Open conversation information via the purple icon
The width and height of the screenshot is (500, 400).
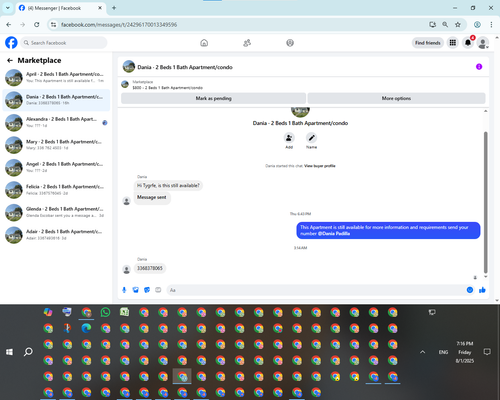click(x=479, y=67)
